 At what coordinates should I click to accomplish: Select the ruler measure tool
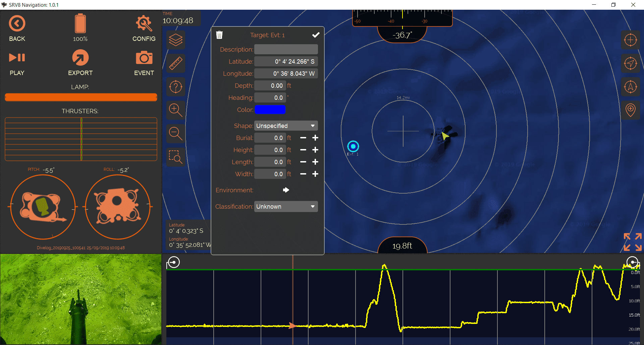(176, 63)
